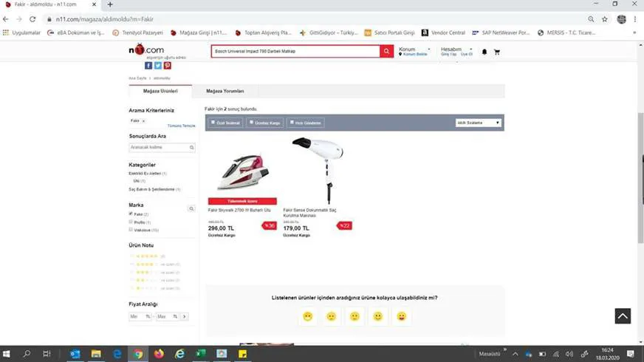The width and height of the screenshot is (644, 362).
Task: Uncheck the Fakir brand checkbox
Action: (131, 214)
